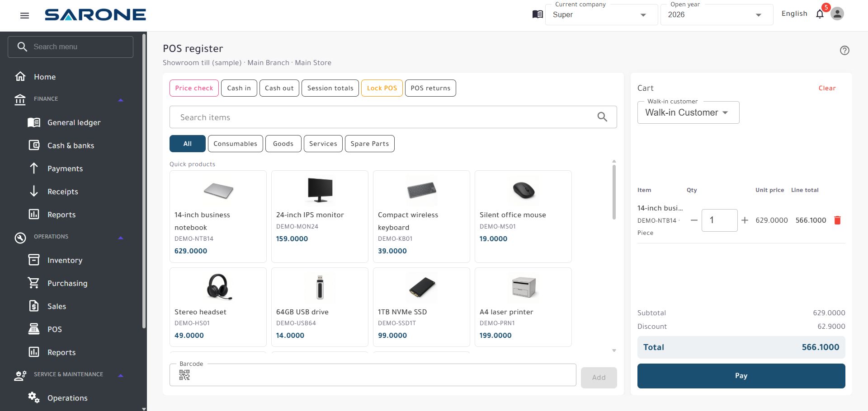Collapse the Service & Maintenance section

(x=121, y=375)
